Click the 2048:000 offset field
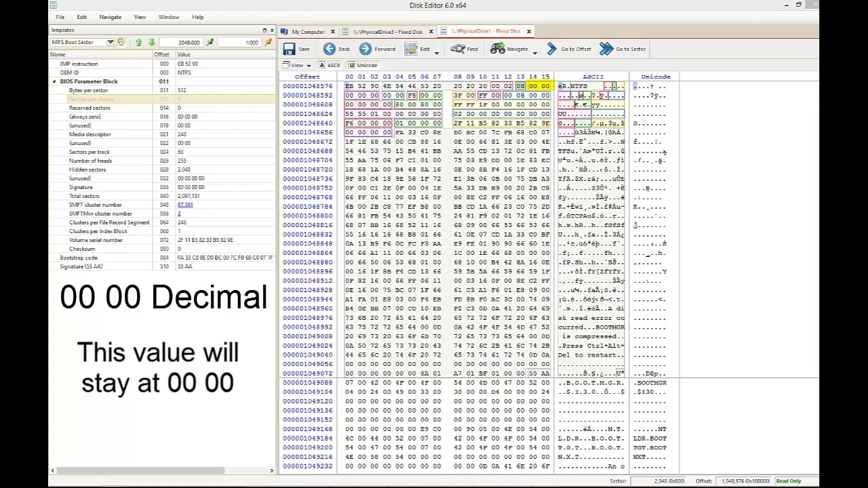868x488 pixels. tap(181, 42)
